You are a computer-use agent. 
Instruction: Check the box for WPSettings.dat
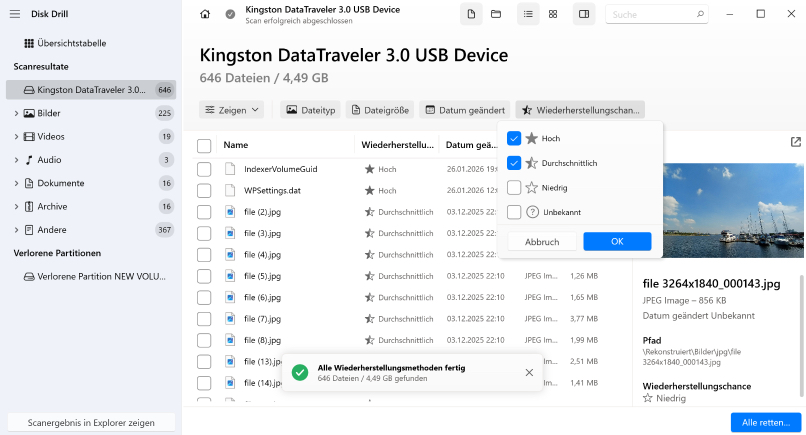204,191
